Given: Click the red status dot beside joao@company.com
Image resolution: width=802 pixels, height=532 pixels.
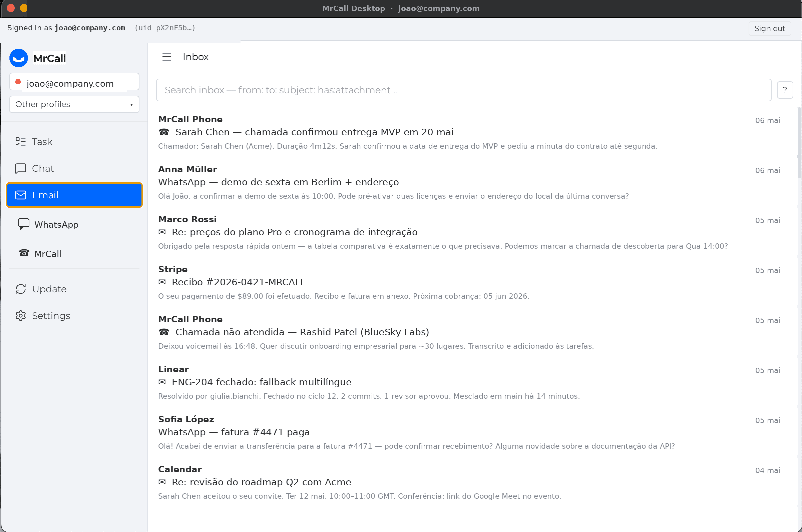Looking at the screenshot, I should 18,82.
